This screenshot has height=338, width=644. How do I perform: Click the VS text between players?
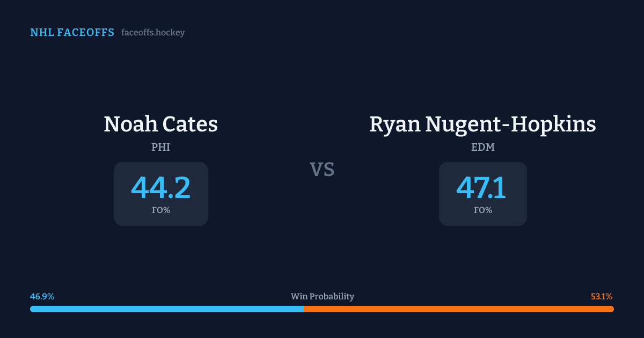click(x=322, y=170)
